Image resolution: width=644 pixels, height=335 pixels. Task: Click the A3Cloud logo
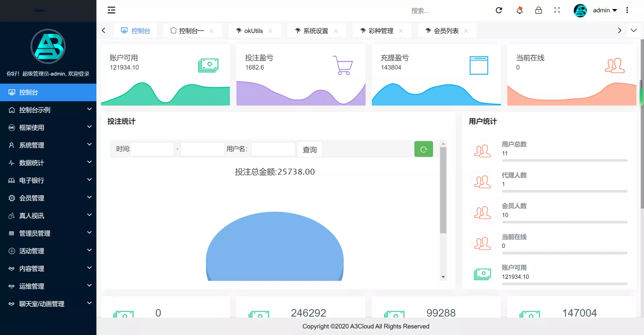(x=48, y=46)
